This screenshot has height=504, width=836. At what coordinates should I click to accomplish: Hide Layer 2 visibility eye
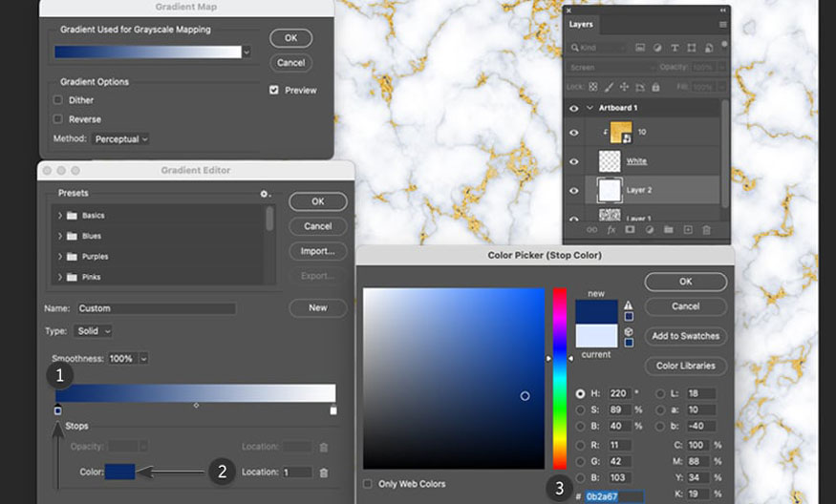(573, 190)
